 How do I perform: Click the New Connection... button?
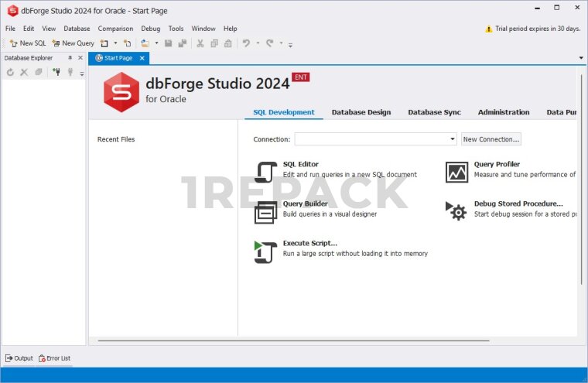click(x=491, y=139)
